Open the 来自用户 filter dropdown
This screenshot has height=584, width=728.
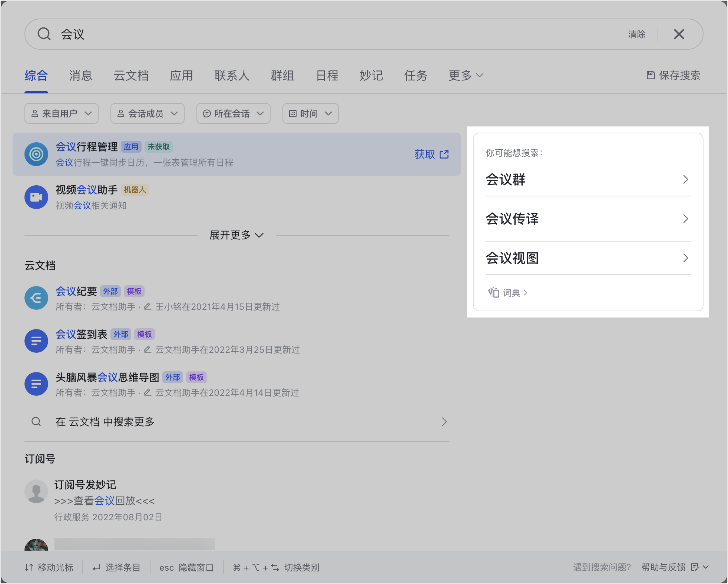click(62, 113)
